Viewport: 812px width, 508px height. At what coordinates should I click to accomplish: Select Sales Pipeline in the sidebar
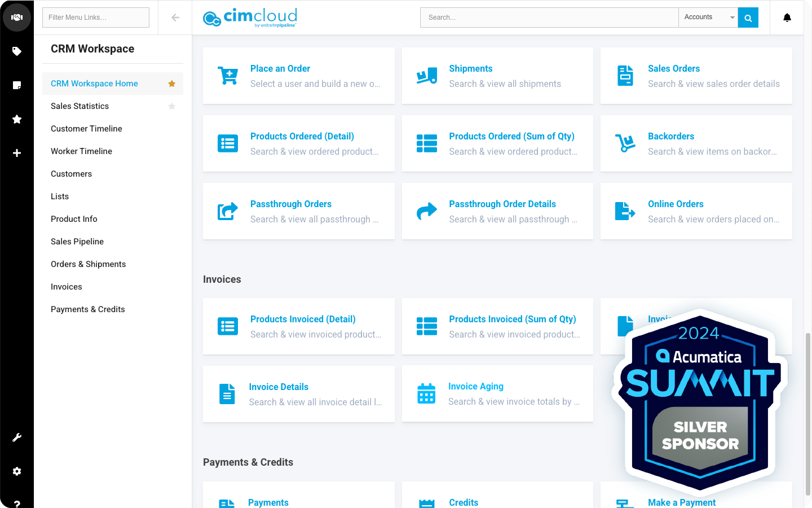click(x=77, y=242)
